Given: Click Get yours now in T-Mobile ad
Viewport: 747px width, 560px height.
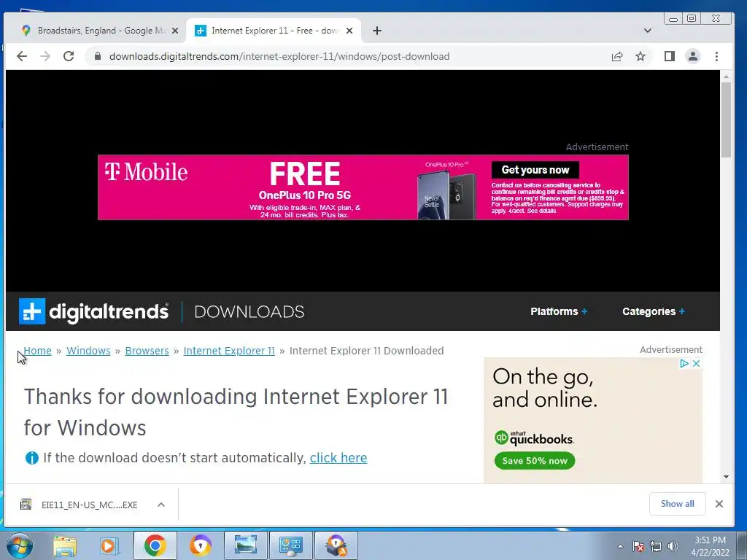Looking at the screenshot, I should coord(535,170).
